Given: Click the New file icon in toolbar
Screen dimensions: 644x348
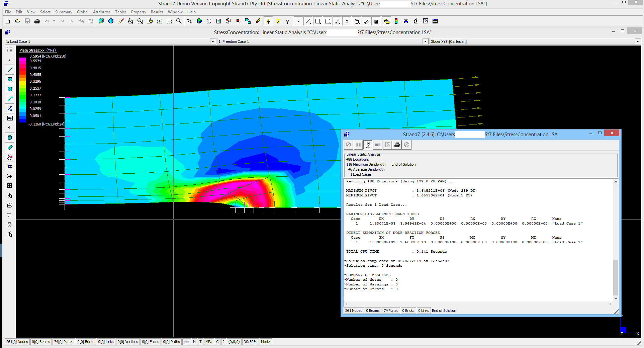Looking at the screenshot, I should pyautogui.click(x=8, y=21).
